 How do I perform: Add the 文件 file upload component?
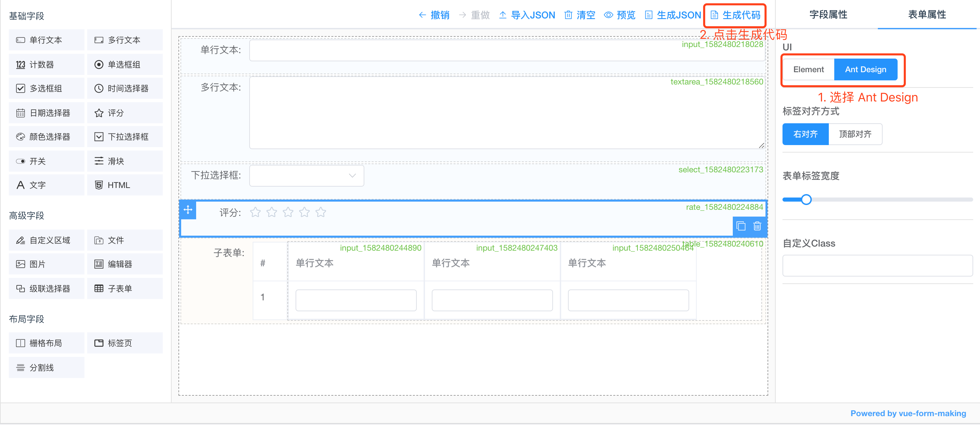(125, 240)
